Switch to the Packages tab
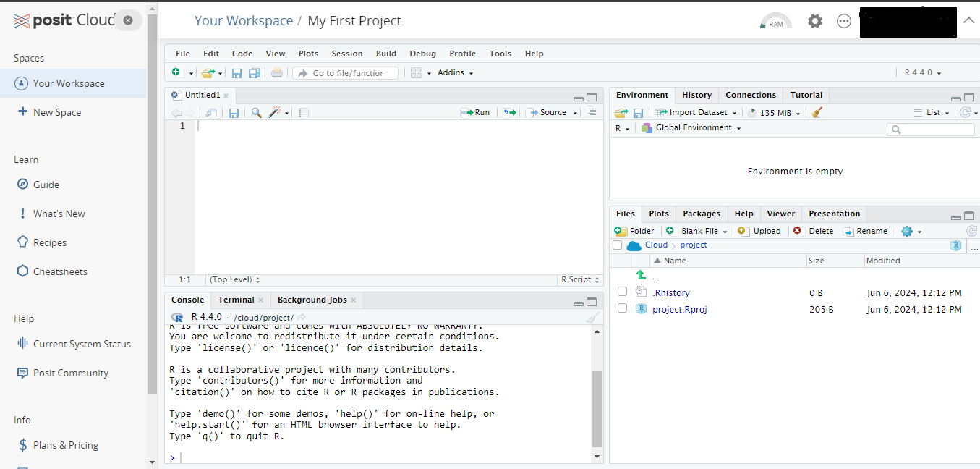This screenshot has width=980, height=469. point(702,214)
